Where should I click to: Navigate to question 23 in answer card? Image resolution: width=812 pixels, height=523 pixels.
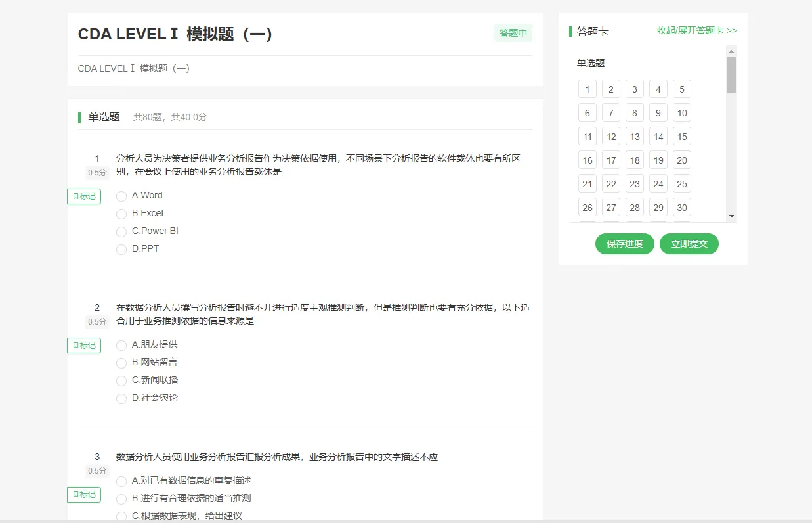634,184
